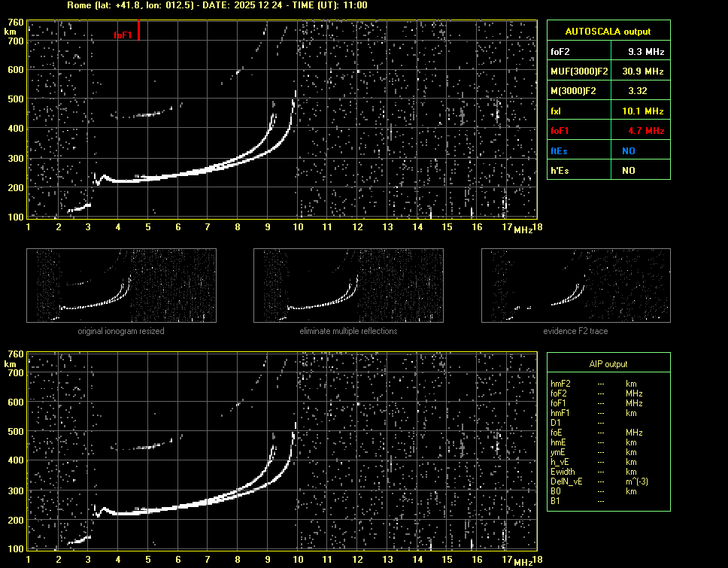Click the Ewidth row in AIP output
Screen dimensions: 728x568
click(561, 472)
